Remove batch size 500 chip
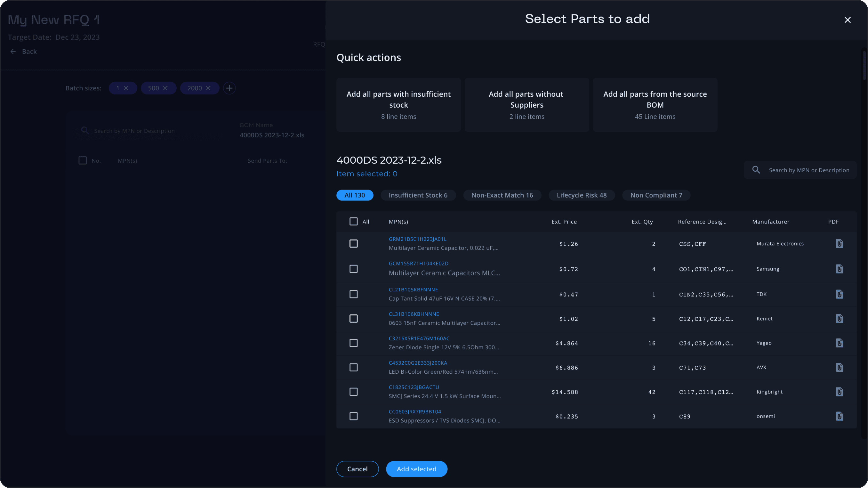 (165, 88)
